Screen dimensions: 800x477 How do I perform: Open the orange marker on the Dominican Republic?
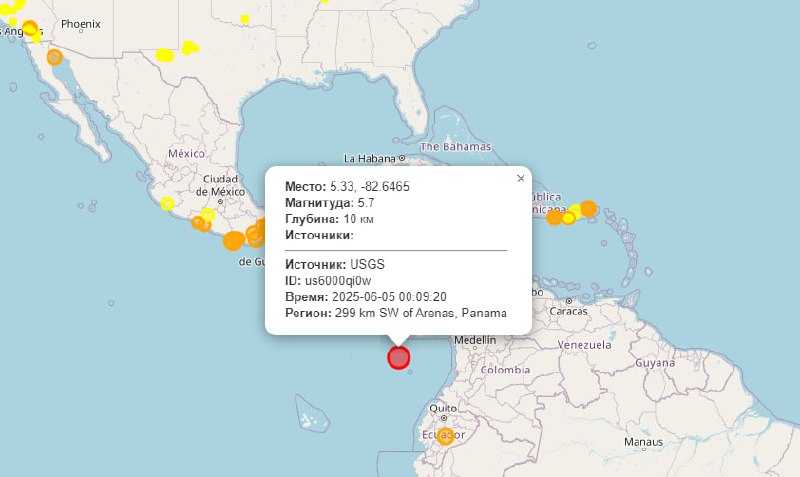554,218
